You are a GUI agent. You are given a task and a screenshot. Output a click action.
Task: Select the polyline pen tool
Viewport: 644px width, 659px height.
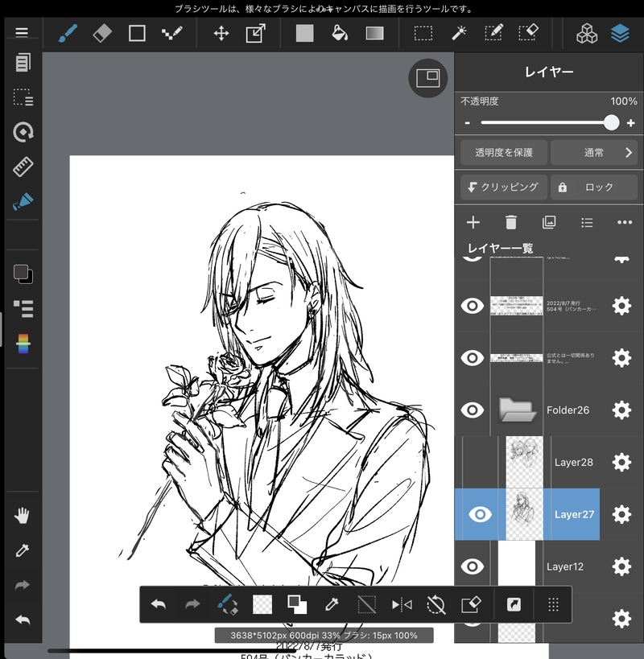tap(172, 33)
